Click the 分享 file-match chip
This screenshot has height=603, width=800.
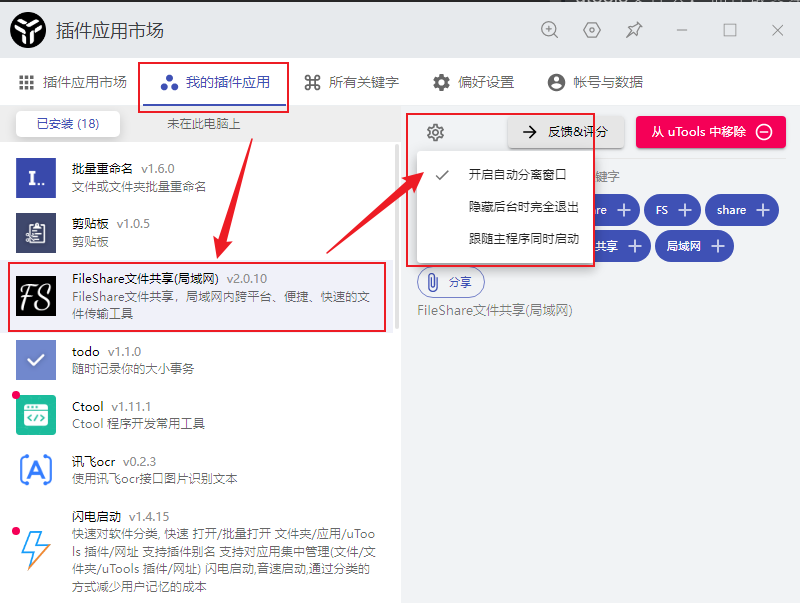coord(451,282)
